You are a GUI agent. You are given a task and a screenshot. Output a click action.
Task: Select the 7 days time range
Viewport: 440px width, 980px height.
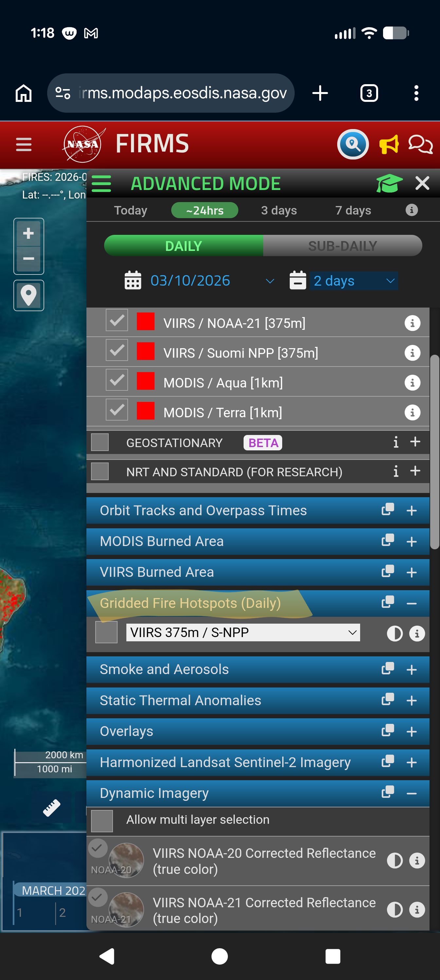point(353,210)
